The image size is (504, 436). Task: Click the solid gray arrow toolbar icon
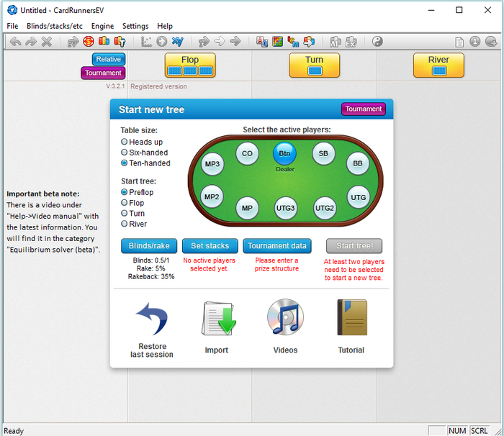click(235, 41)
